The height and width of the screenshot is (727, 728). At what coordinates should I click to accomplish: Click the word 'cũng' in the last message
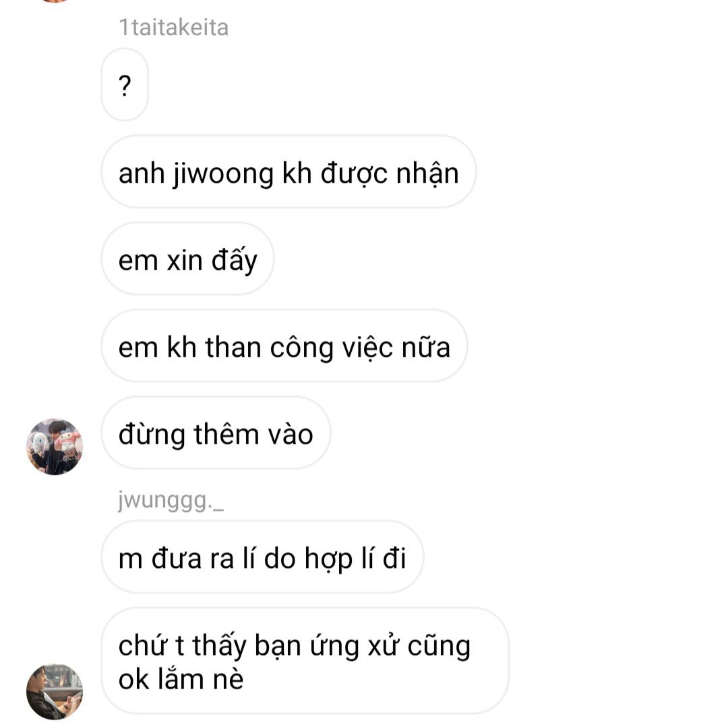tap(439, 646)
